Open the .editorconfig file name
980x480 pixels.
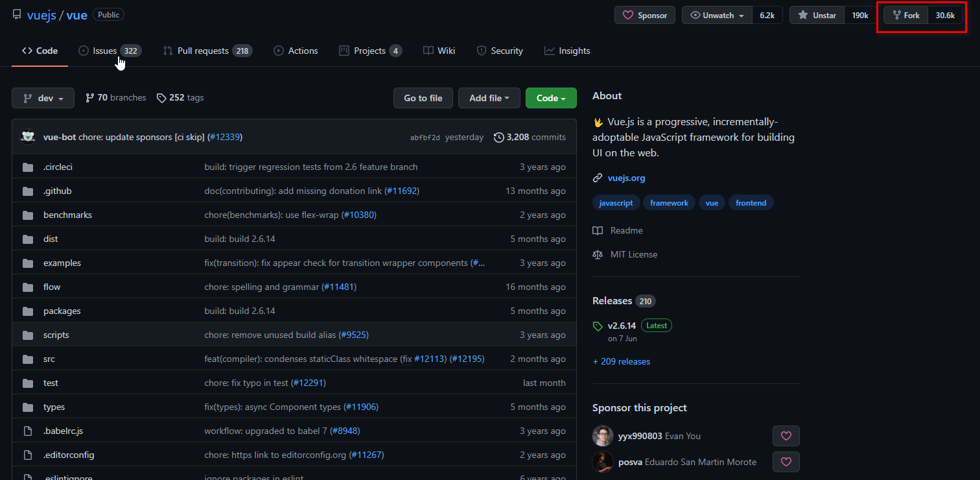(x=69, y=455)
